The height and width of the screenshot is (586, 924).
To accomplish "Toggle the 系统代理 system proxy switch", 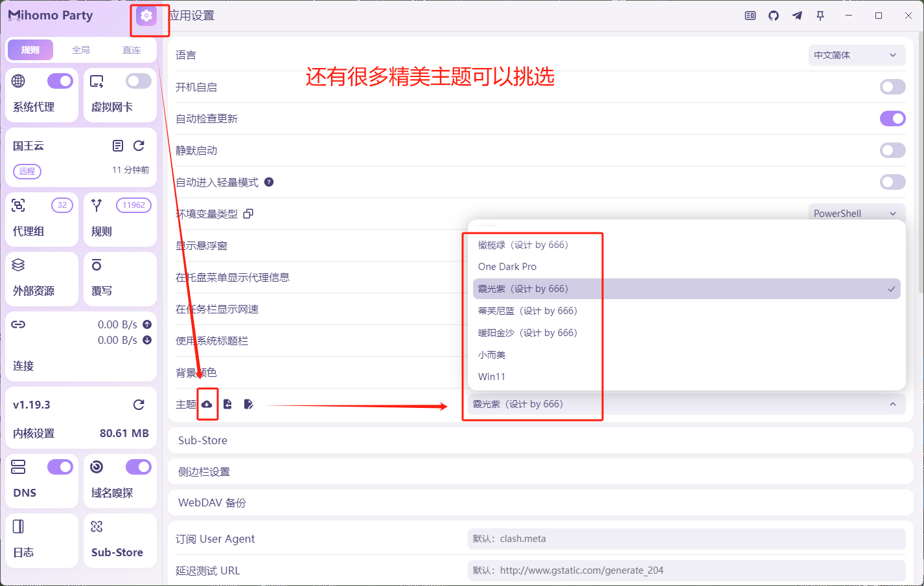I will tap(60, 81).
